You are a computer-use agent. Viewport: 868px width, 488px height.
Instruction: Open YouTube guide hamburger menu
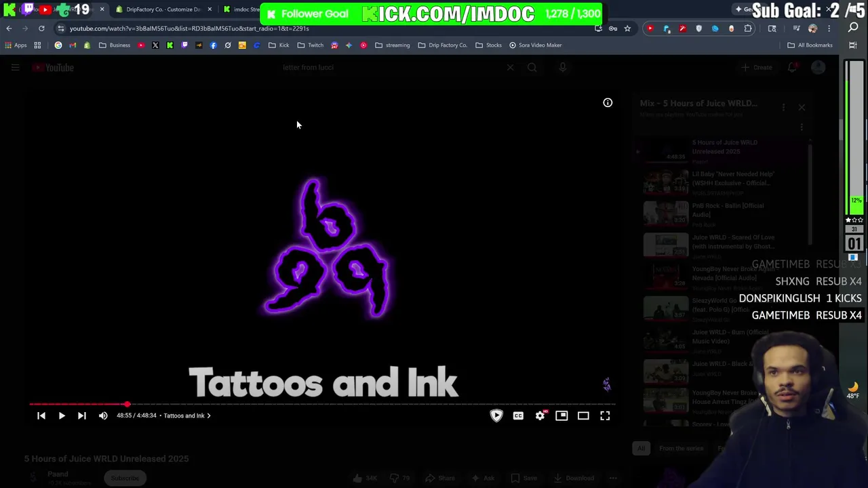15,67
